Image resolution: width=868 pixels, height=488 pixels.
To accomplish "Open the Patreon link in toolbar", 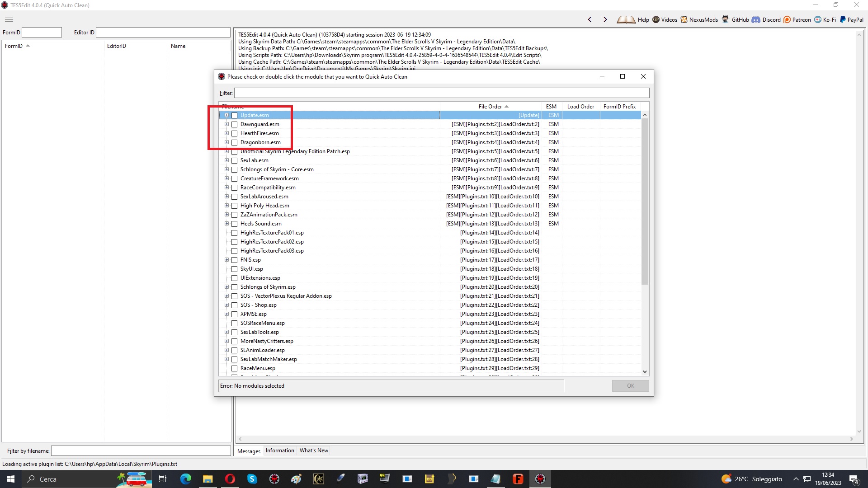I will tap(797, 19).
